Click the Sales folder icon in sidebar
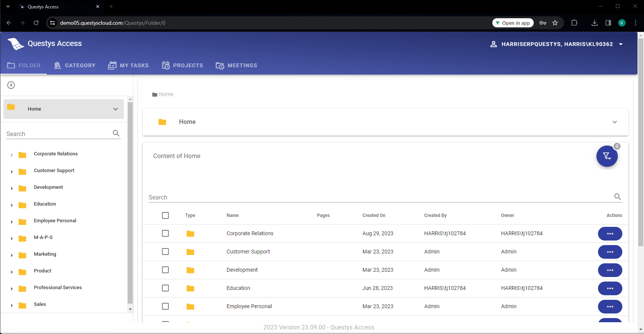Image resolution: width=644 pixels, height=334 pixels. pos(22,306)
